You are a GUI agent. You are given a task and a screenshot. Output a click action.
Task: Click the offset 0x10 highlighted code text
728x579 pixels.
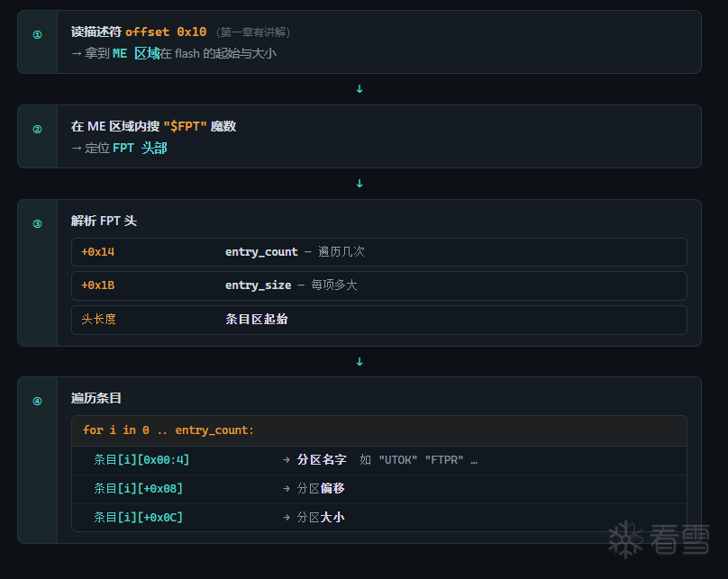(x=166, y=32)
